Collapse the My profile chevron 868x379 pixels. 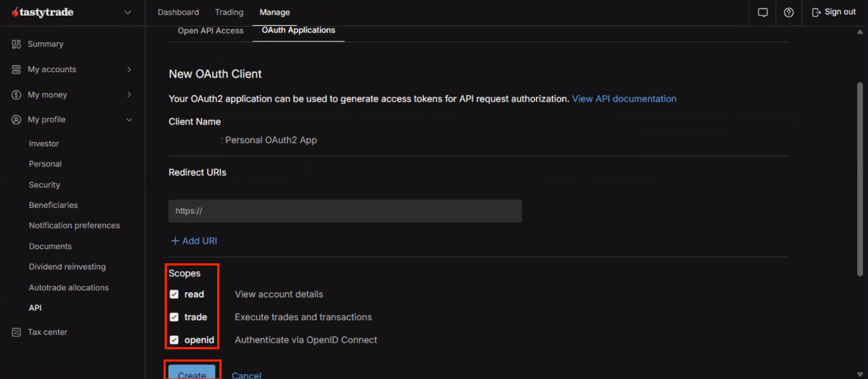(129, 119)
